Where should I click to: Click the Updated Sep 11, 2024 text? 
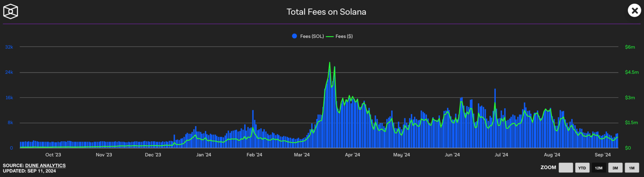30,171
